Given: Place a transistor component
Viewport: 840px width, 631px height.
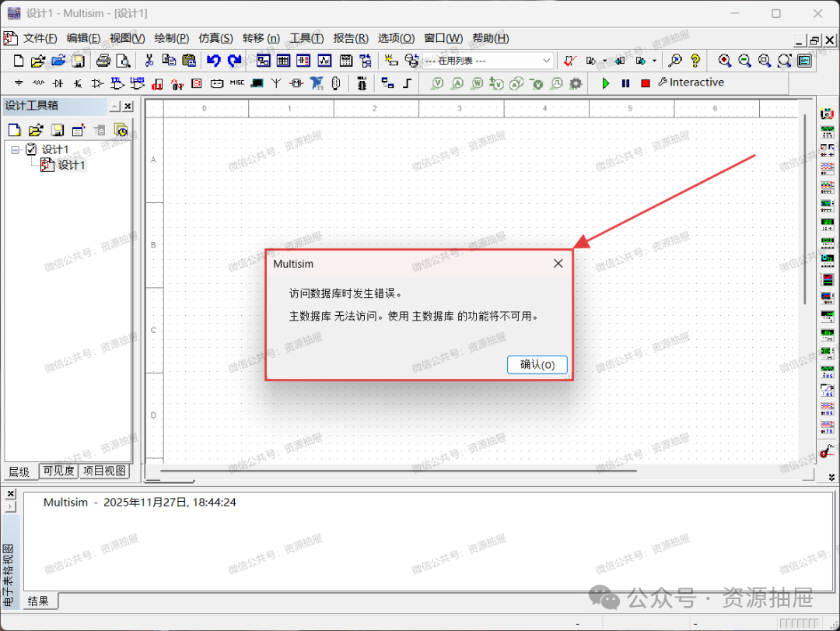Looking at the screenshot, I should (x=78, y=83).
